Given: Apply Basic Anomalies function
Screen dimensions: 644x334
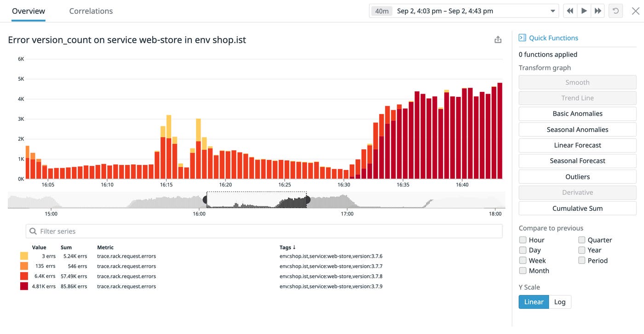Looking at the screenshot, I should (577, 113).
